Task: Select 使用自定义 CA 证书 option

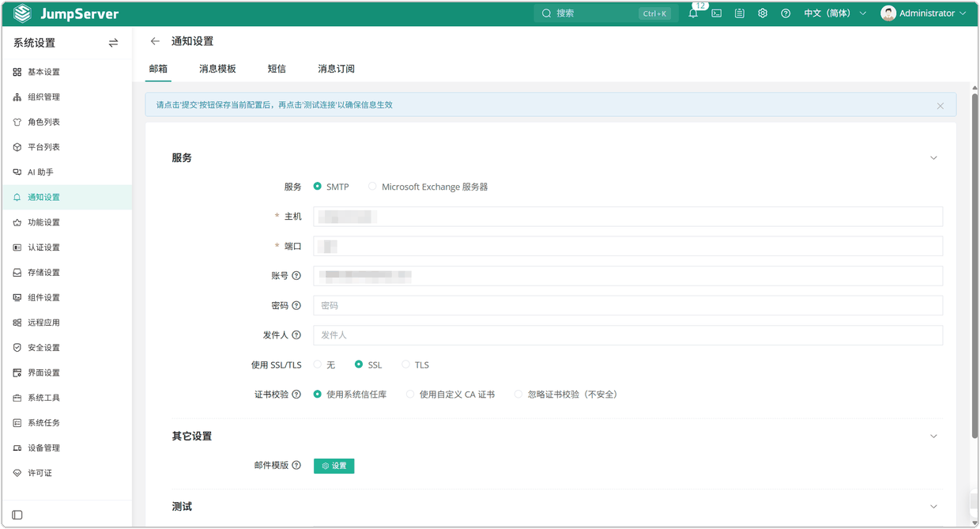Action: tap(410, 394)
